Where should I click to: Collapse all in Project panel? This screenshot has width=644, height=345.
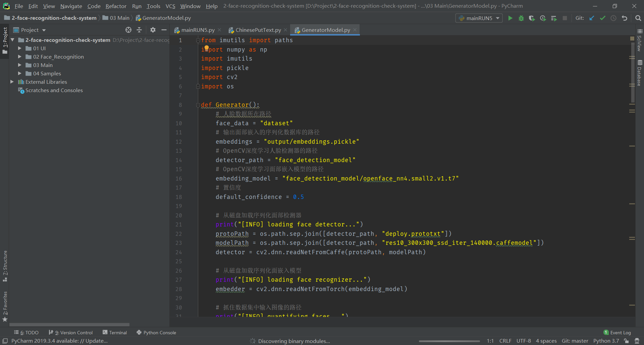pos(139,30)
